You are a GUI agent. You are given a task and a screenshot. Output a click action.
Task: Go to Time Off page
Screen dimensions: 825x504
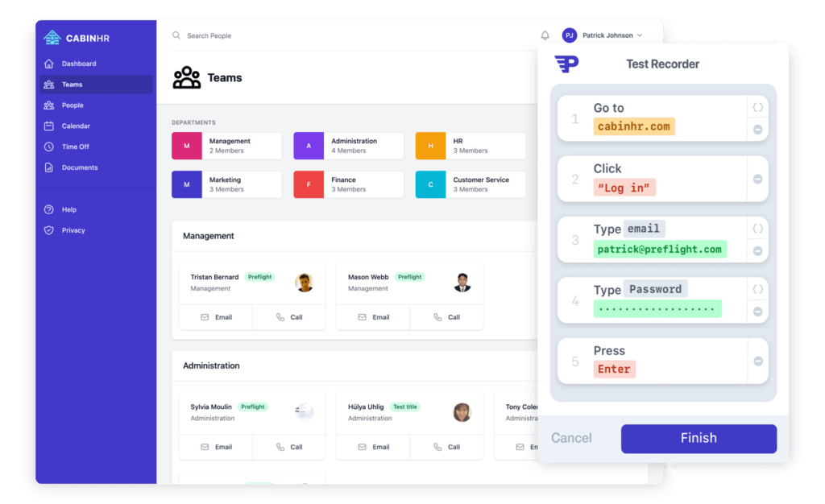point(75,147)
